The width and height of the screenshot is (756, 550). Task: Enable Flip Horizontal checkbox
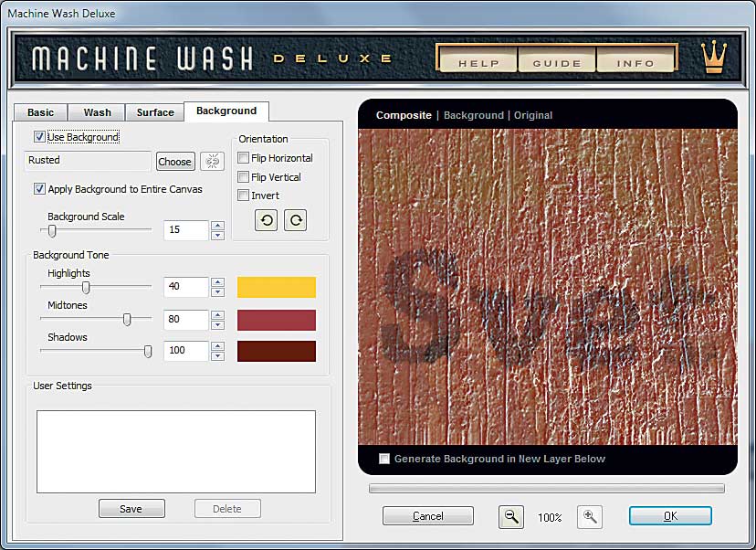(x=244, y=158)
